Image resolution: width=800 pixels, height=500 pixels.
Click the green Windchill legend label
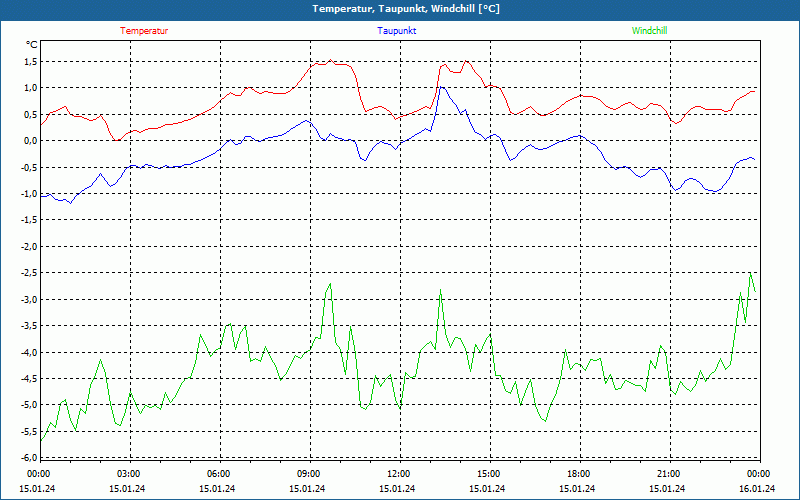[649, 31]
